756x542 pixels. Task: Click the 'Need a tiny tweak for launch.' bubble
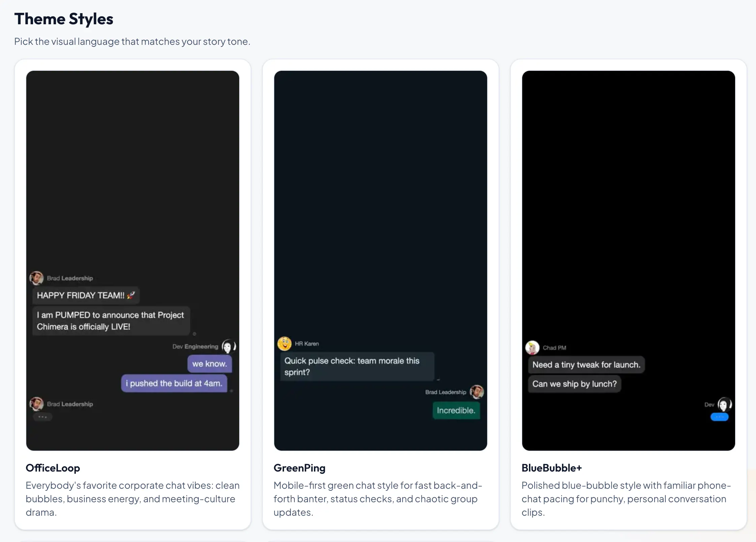click(x=586, y=365)
